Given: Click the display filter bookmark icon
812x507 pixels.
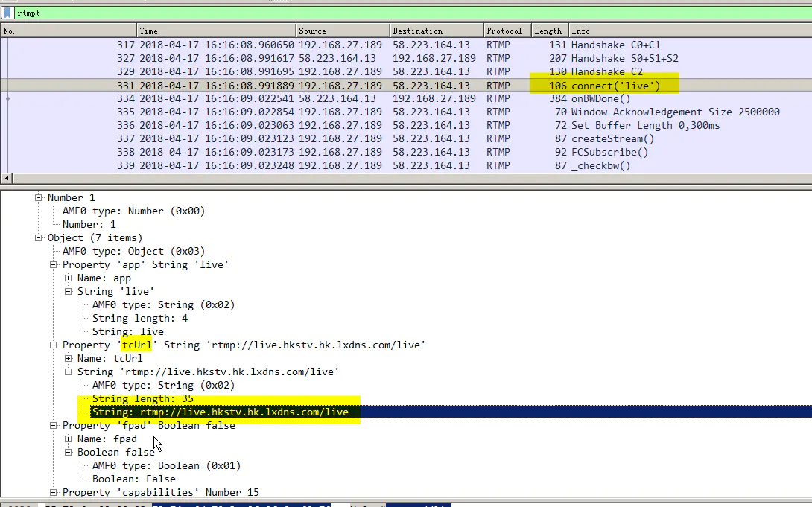Looking at the screenshot, I should click(x=7, y=13).
